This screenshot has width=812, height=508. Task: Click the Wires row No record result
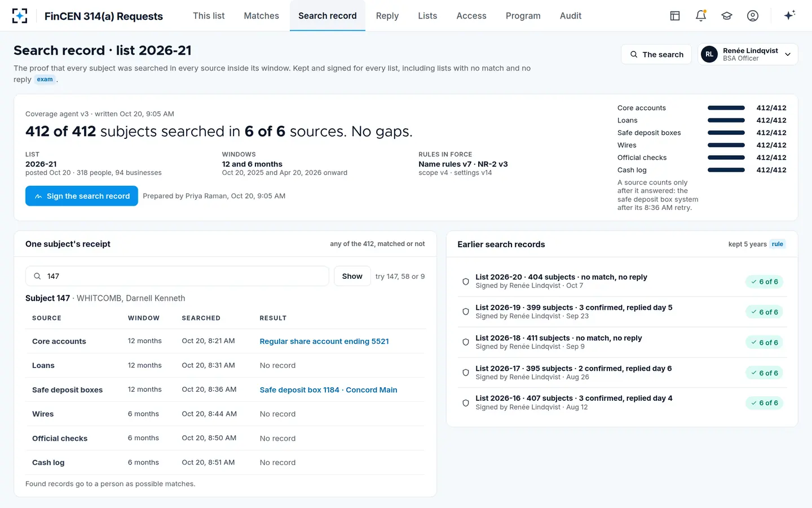[x=277, y=414]
